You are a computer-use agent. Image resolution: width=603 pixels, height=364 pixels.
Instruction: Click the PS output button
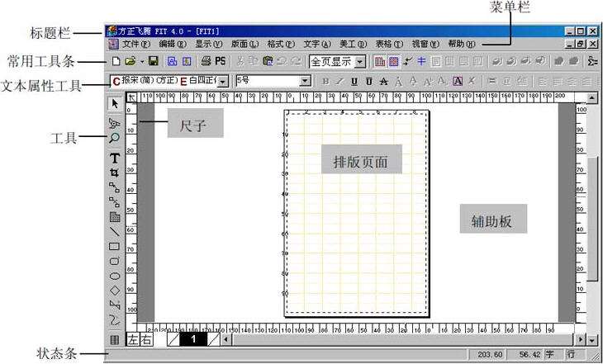click(221, 61)
